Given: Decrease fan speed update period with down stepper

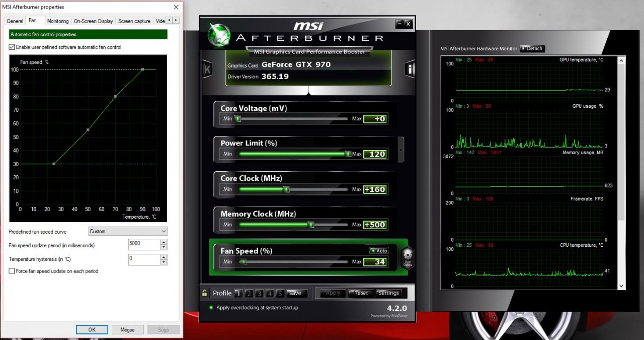Looking at the screenshot, I should 164,247.
